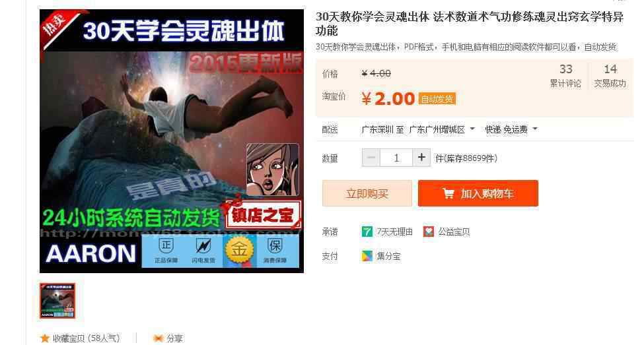Click the share icon beside 分享
The height and width of the screenshot is (345, 644).
click(158, 338)
